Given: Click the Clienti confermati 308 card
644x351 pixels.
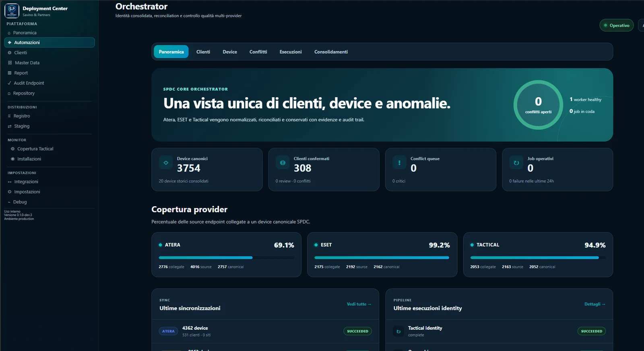Looking at the screenshot, I should (x=324, y=170).
